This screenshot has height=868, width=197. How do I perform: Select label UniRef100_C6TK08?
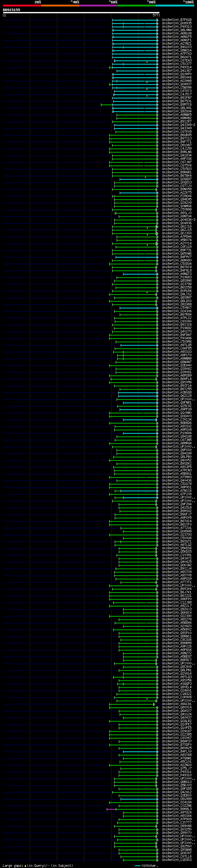pyautogui.click(x=177, y=132)
